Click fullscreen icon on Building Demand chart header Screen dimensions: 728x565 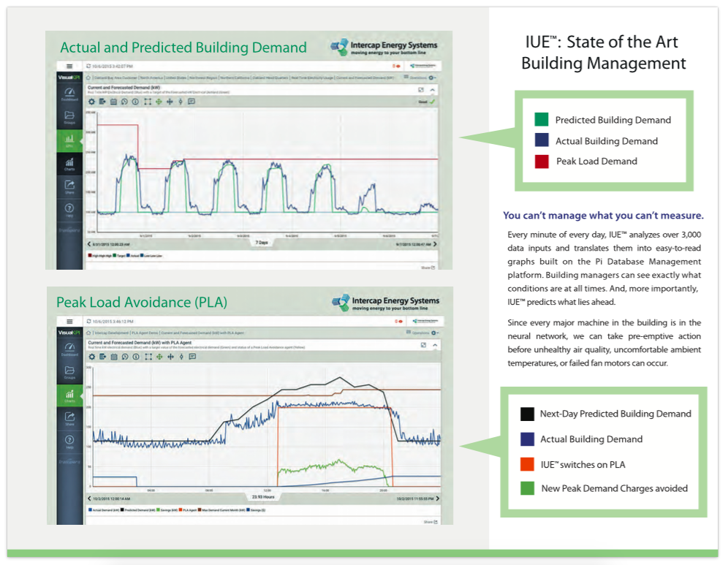point(420,90)
